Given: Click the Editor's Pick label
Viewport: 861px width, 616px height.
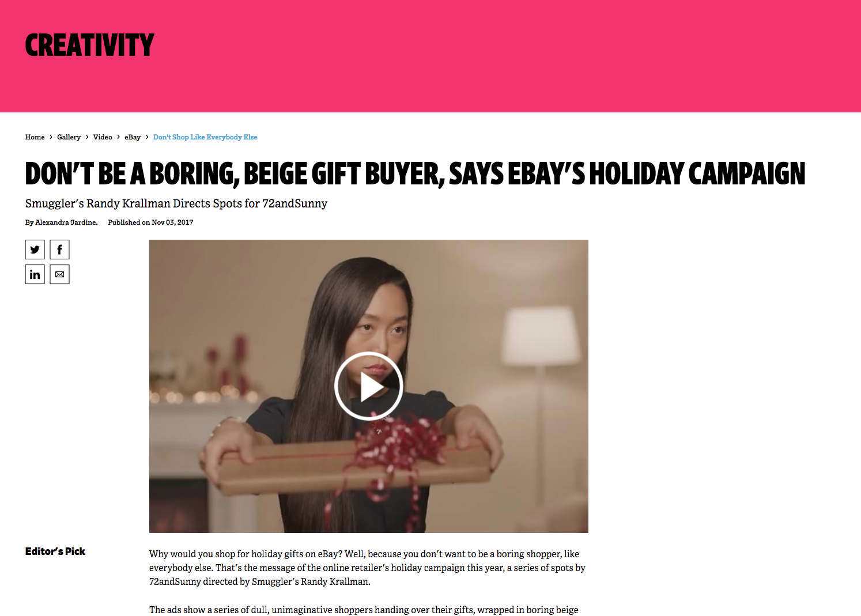Looking at the screenshot, I should click(x=55, y=551).
